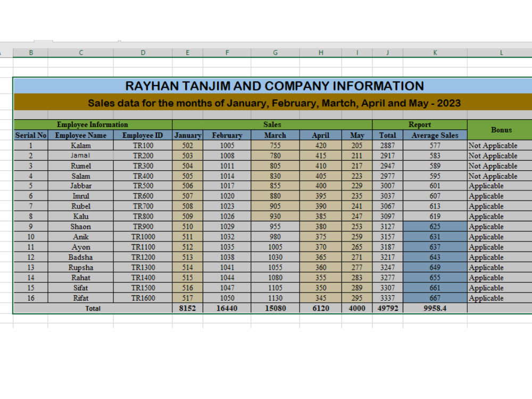Select the employee name cell 'Jamal'

81,155
